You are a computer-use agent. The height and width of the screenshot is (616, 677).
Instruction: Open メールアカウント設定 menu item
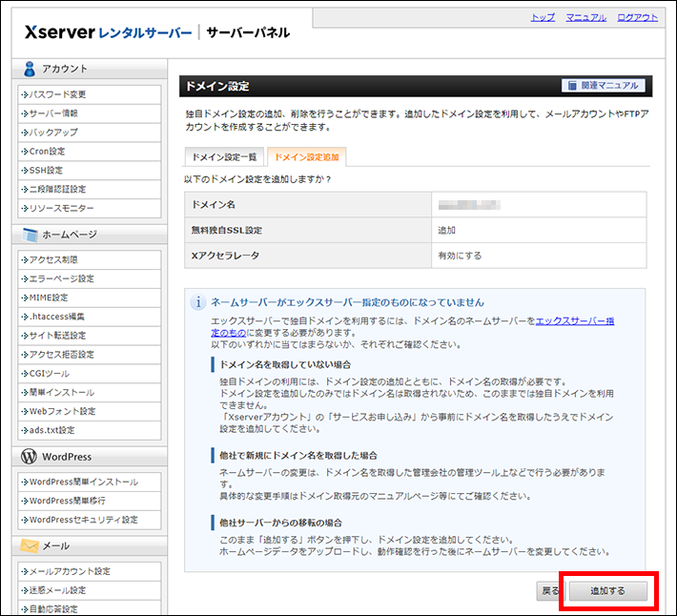point(90,571)
